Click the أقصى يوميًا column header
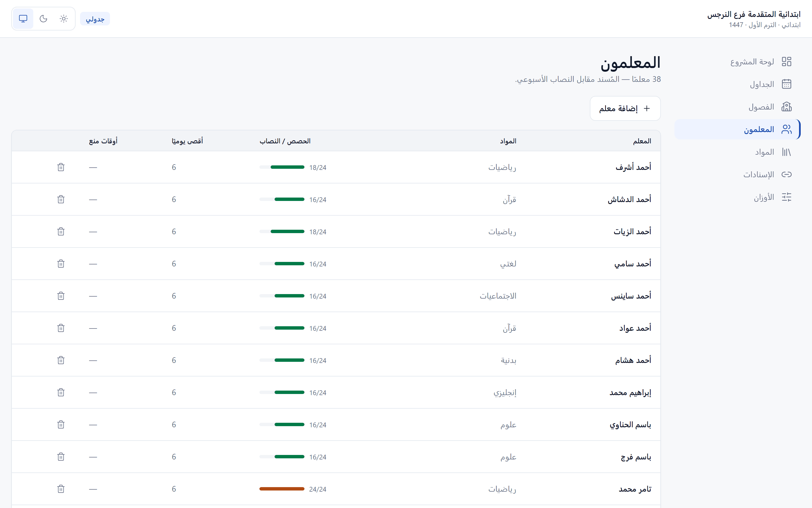 coord(187,141)
